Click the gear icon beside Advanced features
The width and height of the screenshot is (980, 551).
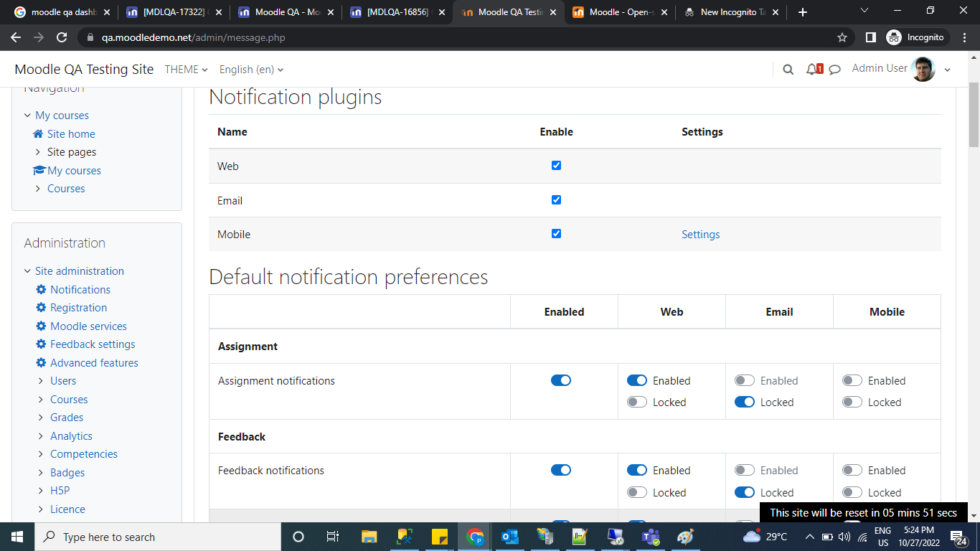tap(41, 362)
